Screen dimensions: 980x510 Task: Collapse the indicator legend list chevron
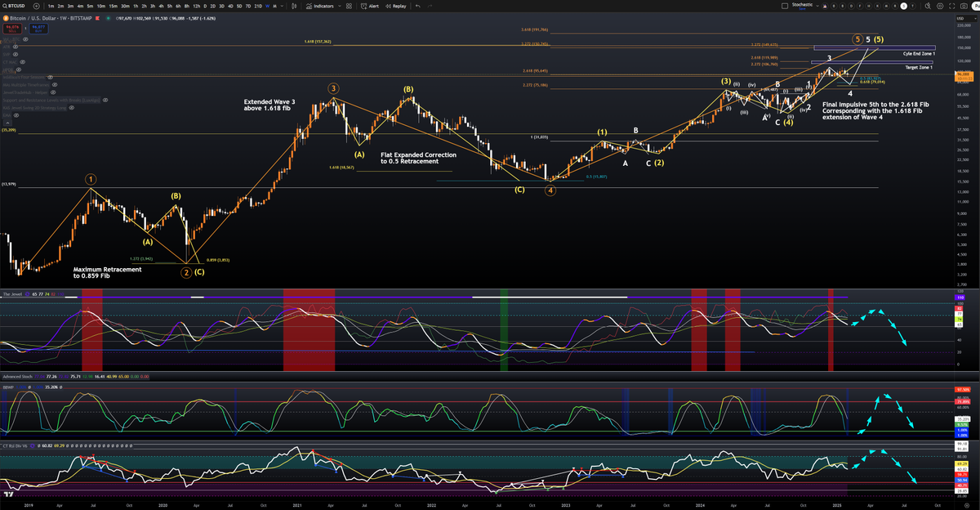[8, 122]
